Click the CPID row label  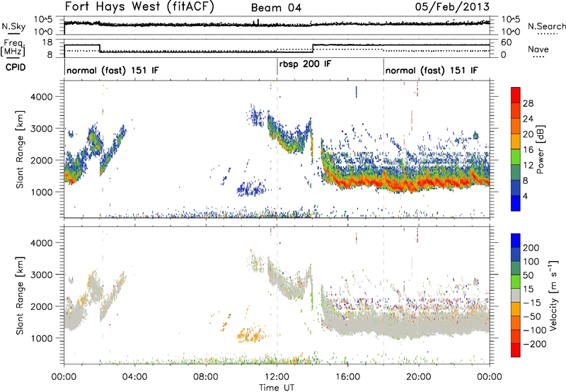15,67
